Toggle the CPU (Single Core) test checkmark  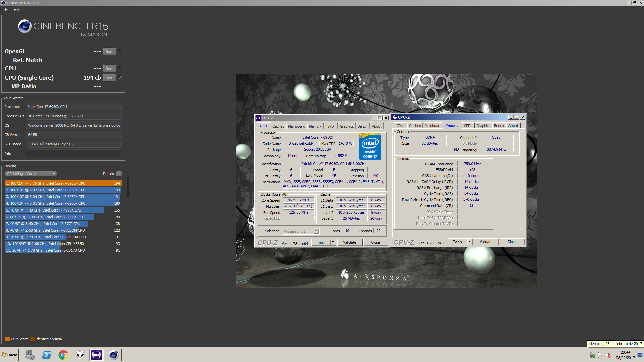point(120,77)
